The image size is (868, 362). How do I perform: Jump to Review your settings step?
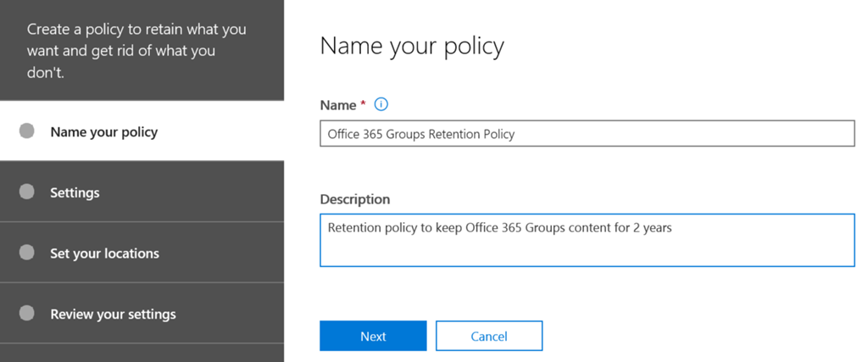113,315
